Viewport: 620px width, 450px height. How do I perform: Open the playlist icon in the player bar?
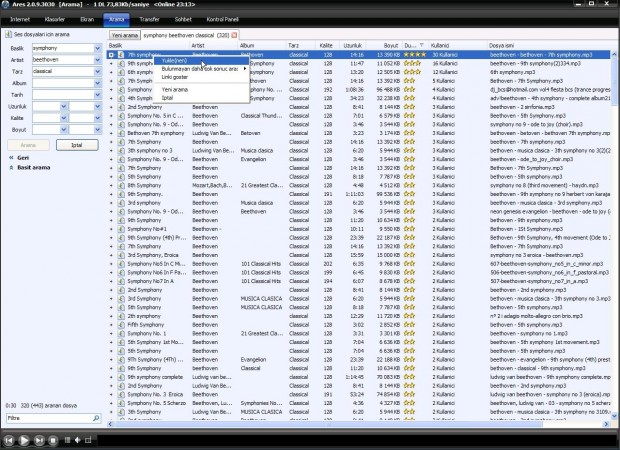68,440
